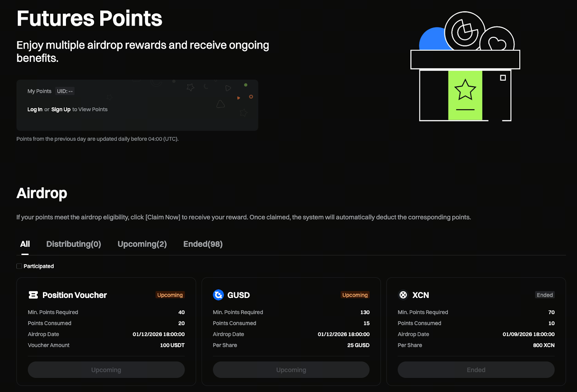
Task: Switch to the Distributing(0) tab
Action: (x=74, y=244)
